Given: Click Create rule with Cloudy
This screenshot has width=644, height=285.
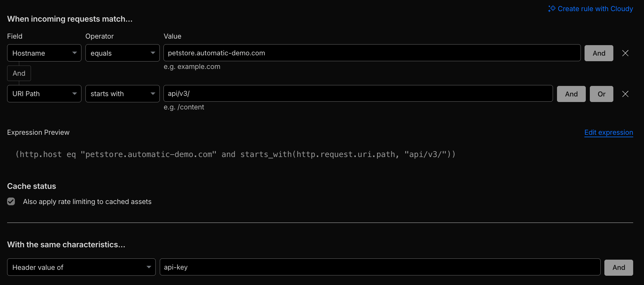Looking at the screenshot, I should click(x=595, y=9).
